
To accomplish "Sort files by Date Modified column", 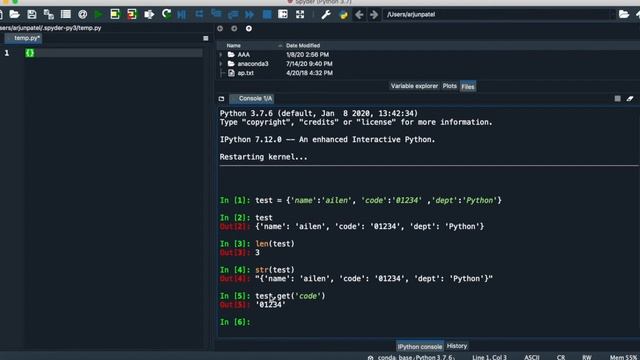I will 303,46.
